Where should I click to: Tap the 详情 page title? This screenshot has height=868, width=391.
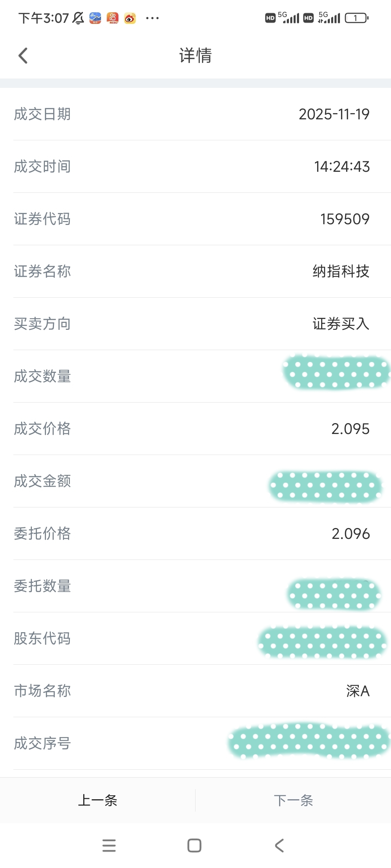click(195, 56)
